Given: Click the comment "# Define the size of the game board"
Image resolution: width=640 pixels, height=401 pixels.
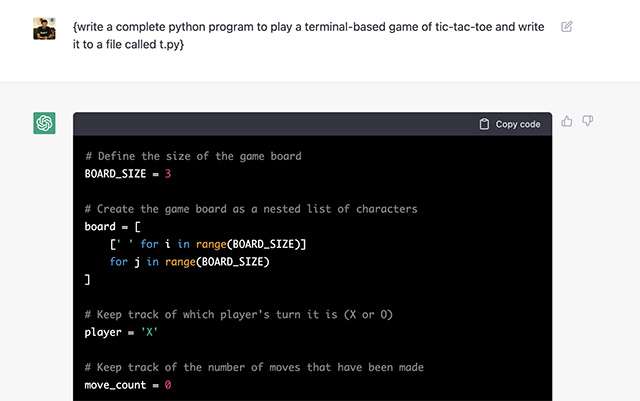Looking at the screenshot, I should tap(193, 156).
